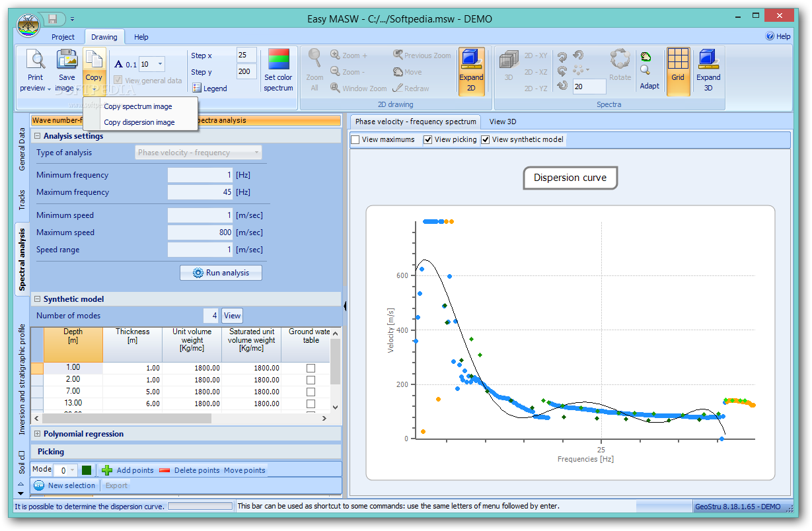Viewport: 812px width, 531px height.
Task: Check Ground water table for depth 13.00
Action: point(311,404)
